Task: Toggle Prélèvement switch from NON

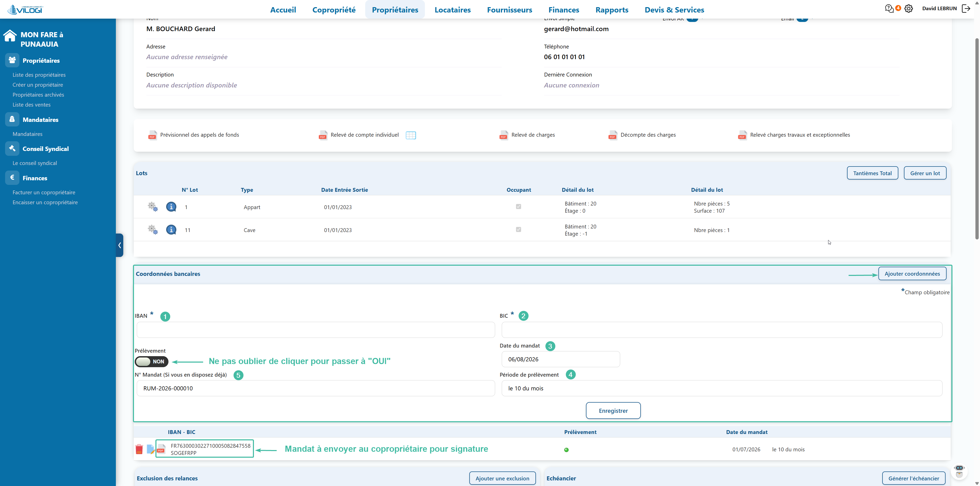Action: [x=151, y=361]
